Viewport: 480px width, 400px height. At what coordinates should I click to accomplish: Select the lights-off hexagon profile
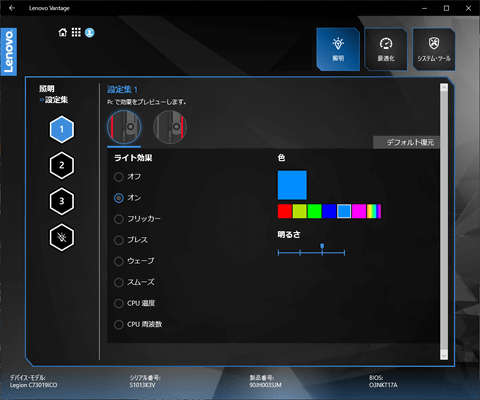coord(62,237)
